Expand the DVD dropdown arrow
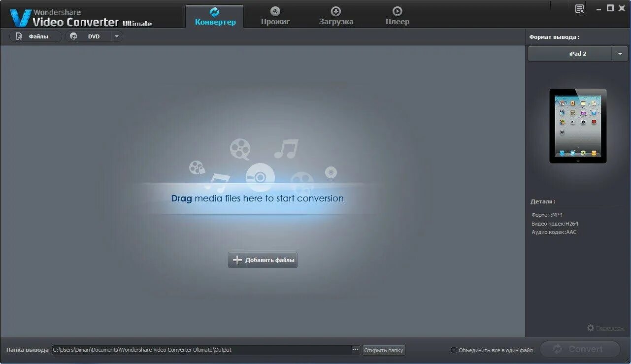Viewport: 631px width, 364px height. pos(117,36)
